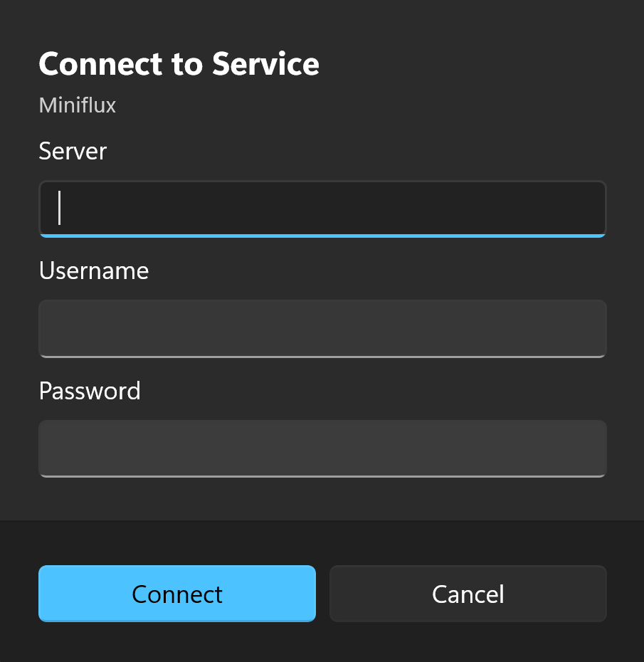
Task: Click the Password field label
Action: [90, 391]
